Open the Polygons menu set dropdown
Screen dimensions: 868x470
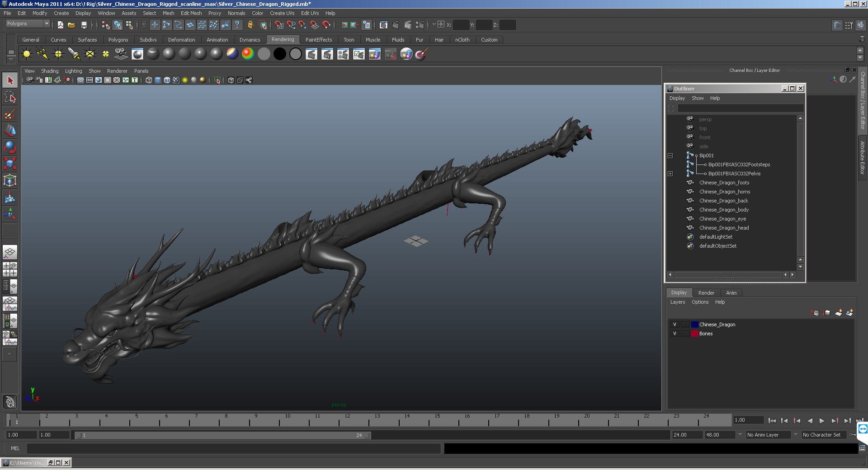point(27,23)
